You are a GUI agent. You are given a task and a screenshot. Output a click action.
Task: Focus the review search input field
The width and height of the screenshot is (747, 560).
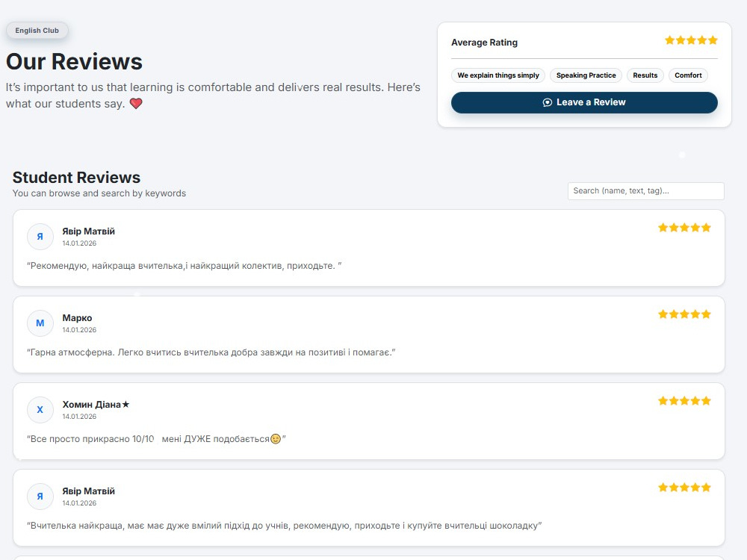[x=646, y=191]
